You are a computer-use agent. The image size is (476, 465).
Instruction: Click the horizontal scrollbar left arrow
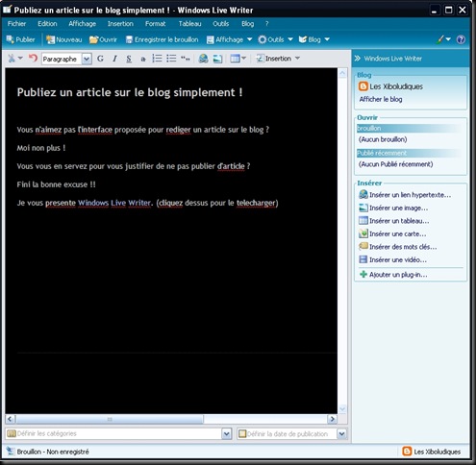[x=11, y=419]
